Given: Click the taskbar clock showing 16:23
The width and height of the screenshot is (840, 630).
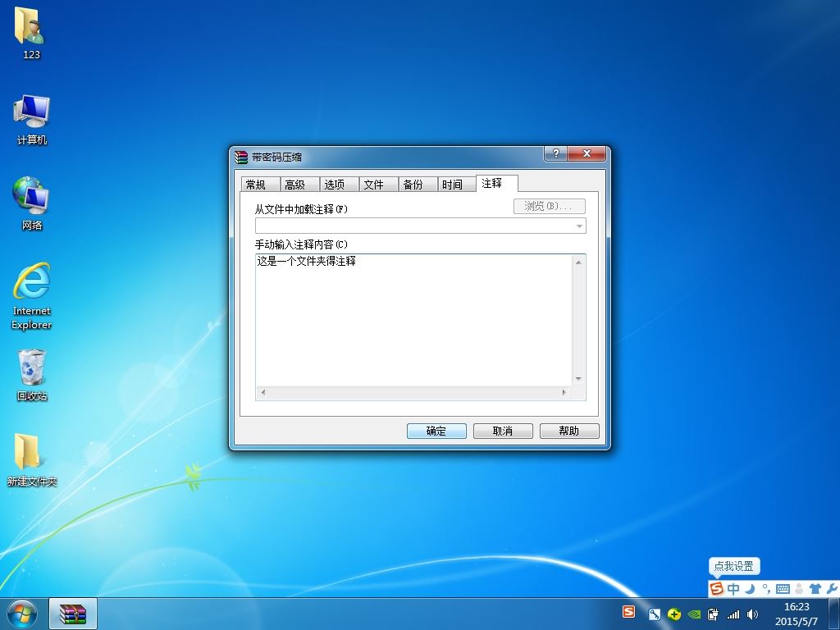Looking at the screenshot, I should (x=797, y=614).
